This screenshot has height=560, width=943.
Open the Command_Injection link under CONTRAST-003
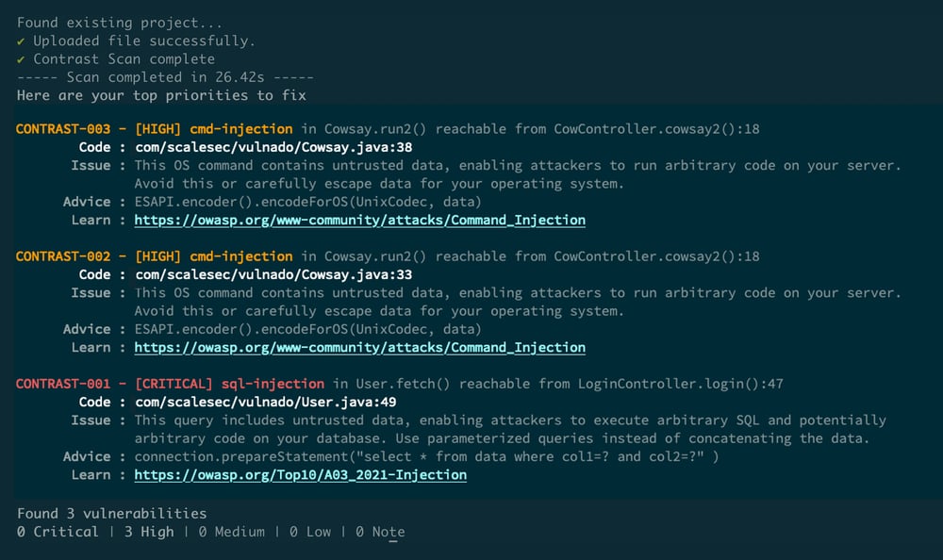[359, 220]
